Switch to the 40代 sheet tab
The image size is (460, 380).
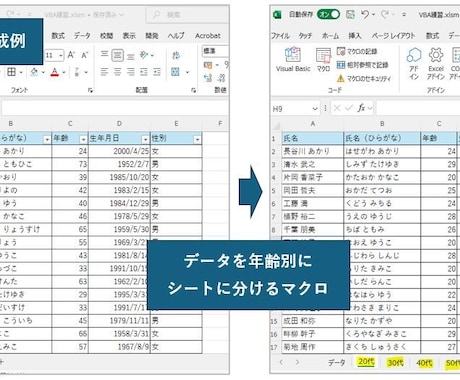point(425,363)
